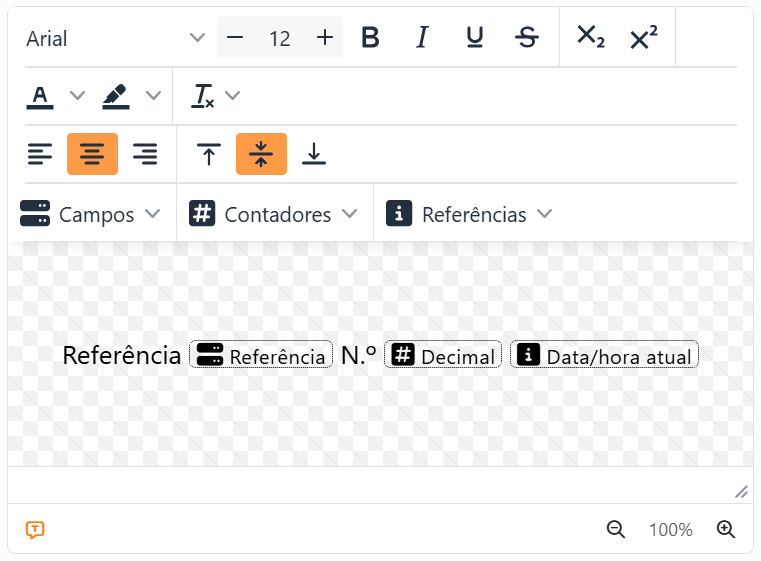
Task: Apply subscript formatting
Action: tap(591, 37)
